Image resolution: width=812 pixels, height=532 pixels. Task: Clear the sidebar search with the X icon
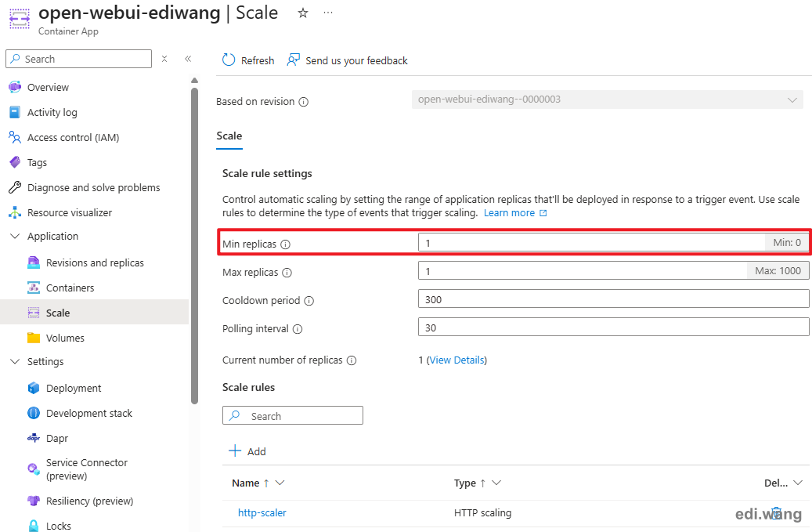click(x=164, y=59)
